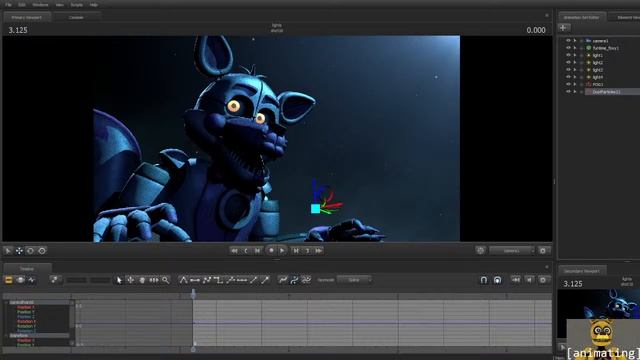Expand the light3 animation set
The image size is (640, 360).
point(575,70)
